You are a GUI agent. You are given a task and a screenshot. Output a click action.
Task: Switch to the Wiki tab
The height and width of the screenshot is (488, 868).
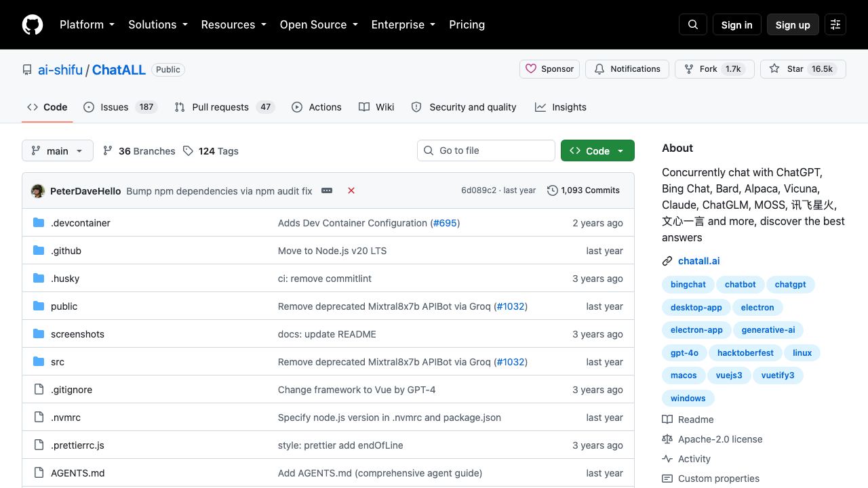(376, 107)
